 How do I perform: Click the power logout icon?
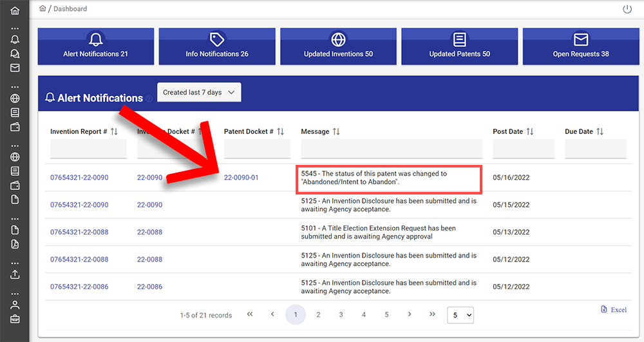(x=627, y=9)
